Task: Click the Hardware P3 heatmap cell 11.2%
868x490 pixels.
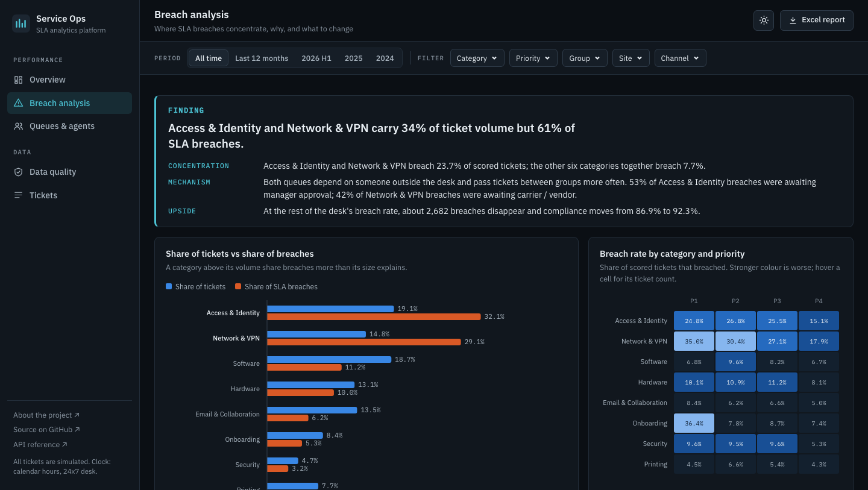Action: point(777,382)
